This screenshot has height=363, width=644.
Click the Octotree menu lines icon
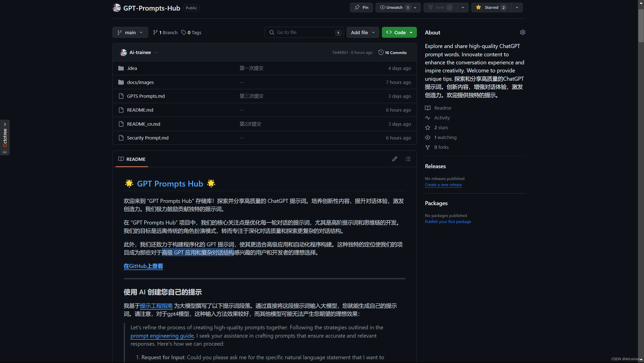(5, 152)
